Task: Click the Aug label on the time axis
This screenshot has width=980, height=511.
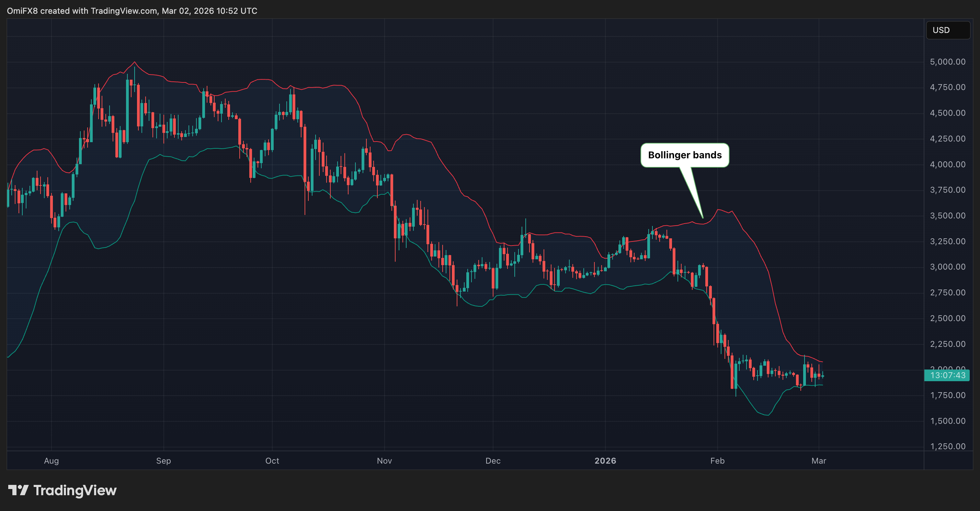Action: pyautogui.click(x=51, y=461)
